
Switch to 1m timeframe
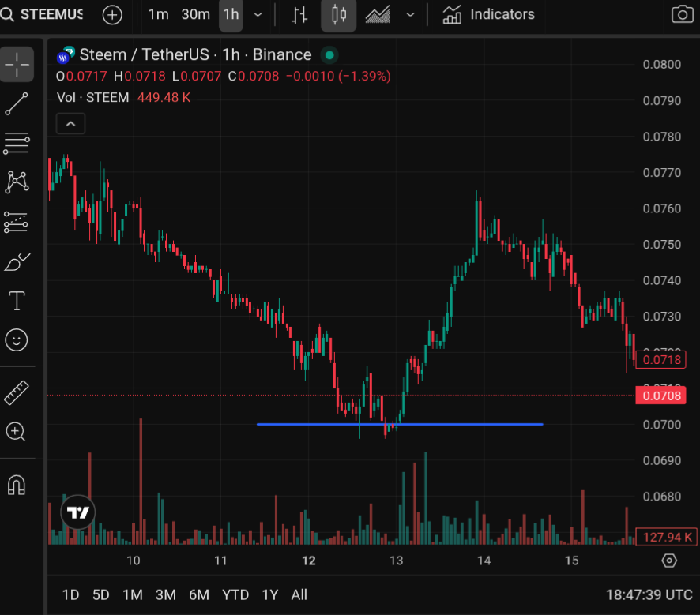point(159,15)
